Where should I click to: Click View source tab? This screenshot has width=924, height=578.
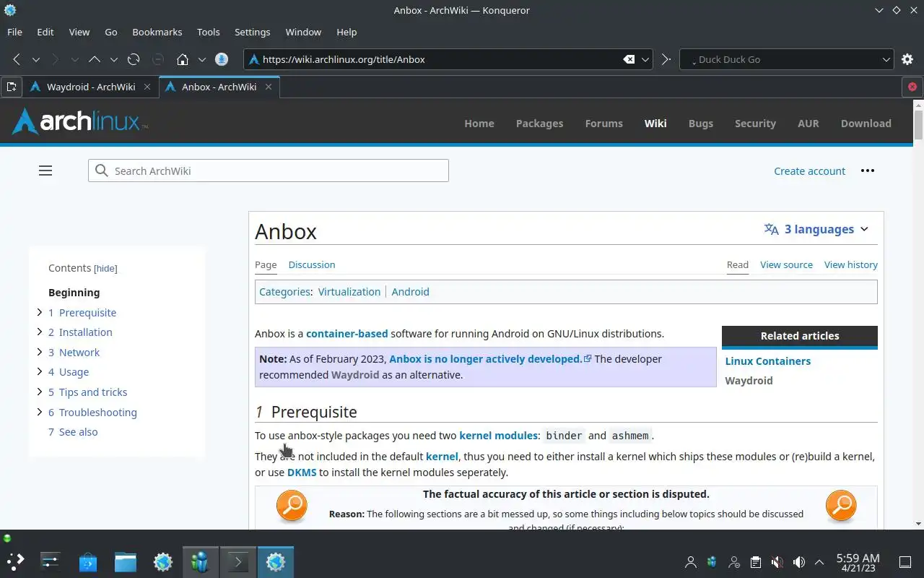coord(786,264)
